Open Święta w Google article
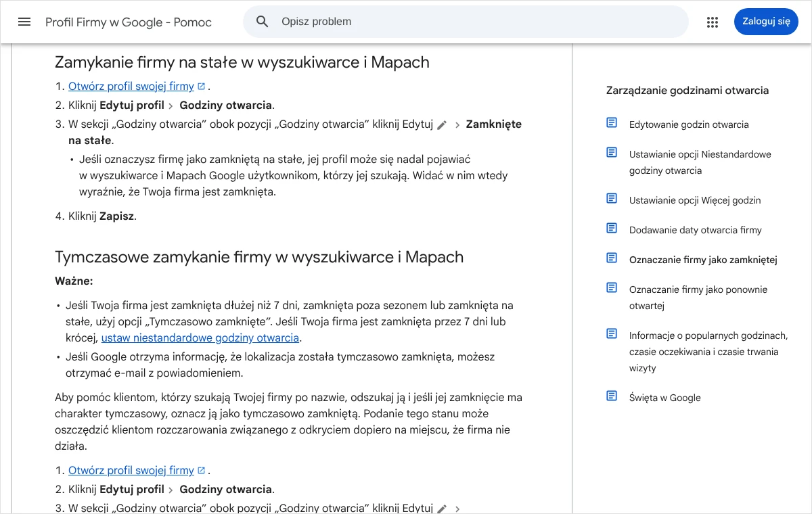This screenshot has height=514, width=812. pos(665,398)
